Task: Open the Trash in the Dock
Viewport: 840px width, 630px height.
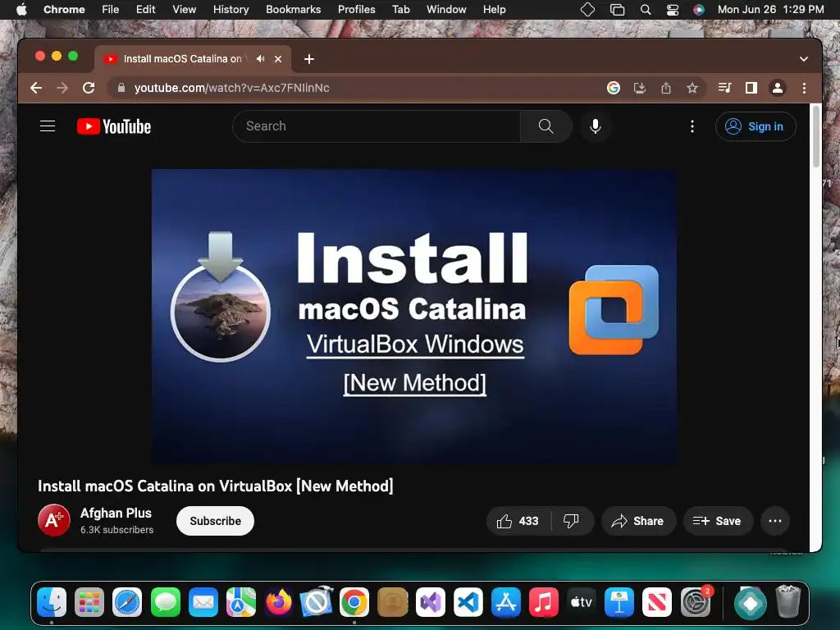Action: click(x=788, y=603)
